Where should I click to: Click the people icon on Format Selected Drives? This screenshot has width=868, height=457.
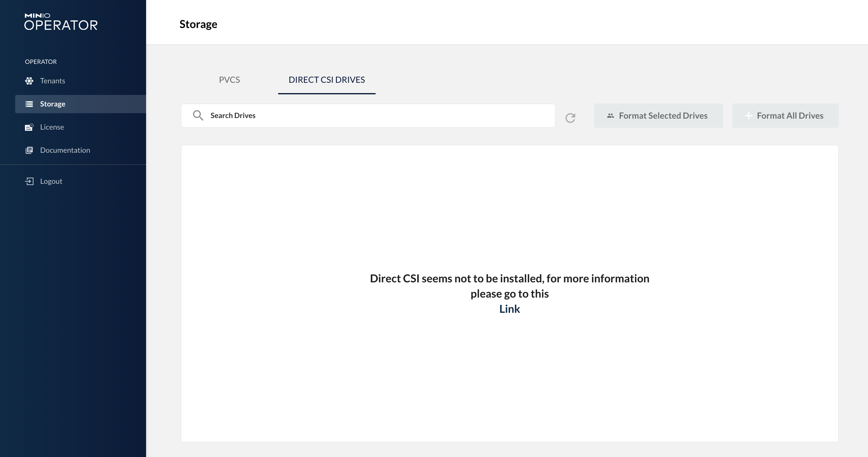pos(610,116)
